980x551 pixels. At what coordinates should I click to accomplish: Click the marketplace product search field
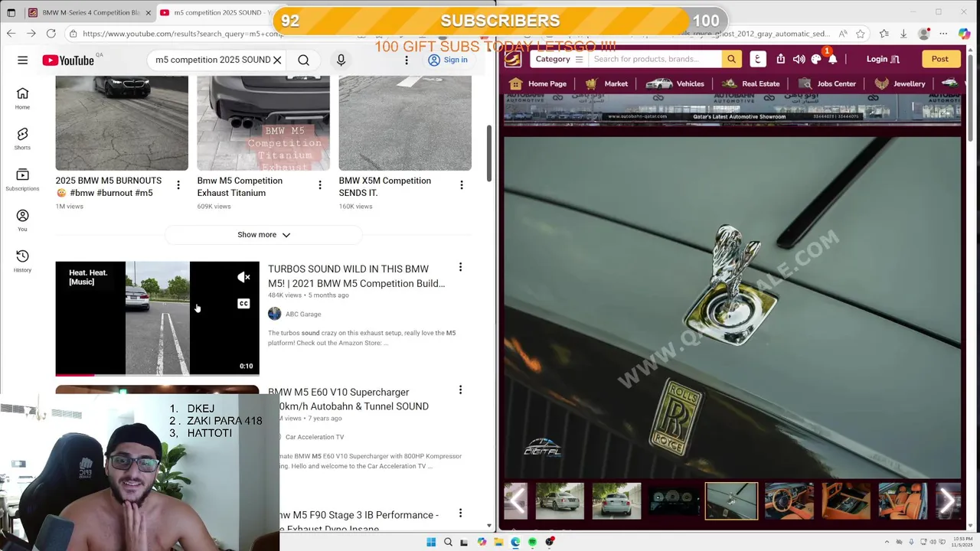tap(655, 59)
